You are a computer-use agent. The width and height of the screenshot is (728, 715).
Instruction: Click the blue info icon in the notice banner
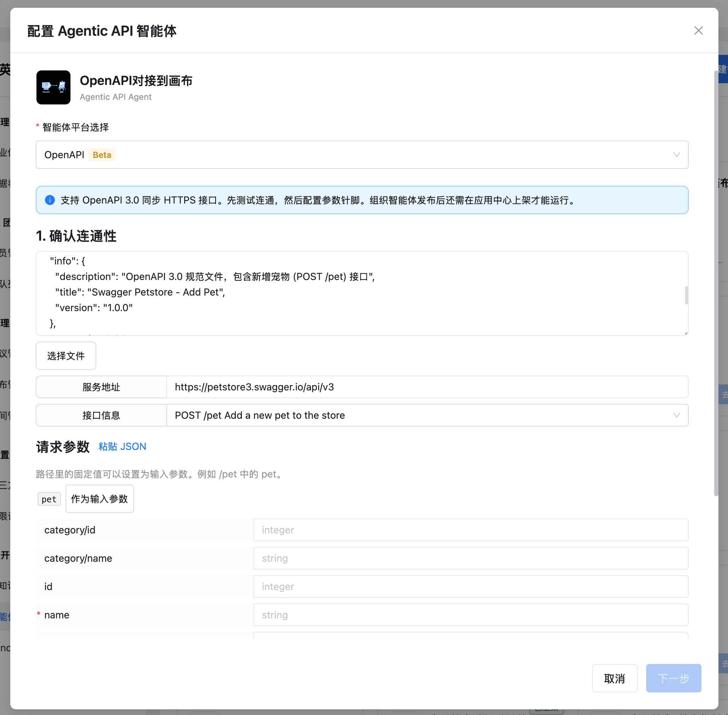pyautogui.click(x=50, y=200)
